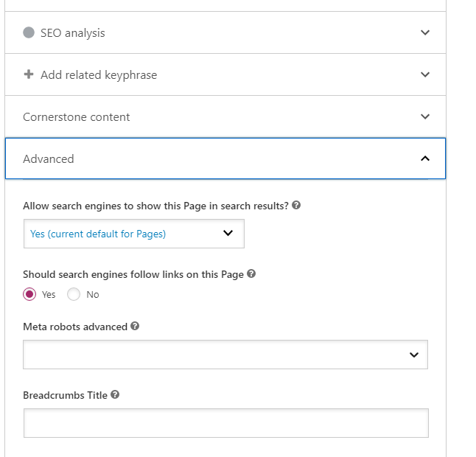
Task: Open help icon next to Meta robots advanced
Action: click(x=135, y=326)
